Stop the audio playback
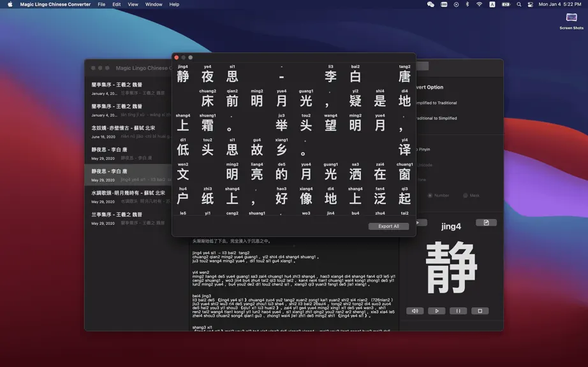588x367 pixels. click(x=480, y=311)
